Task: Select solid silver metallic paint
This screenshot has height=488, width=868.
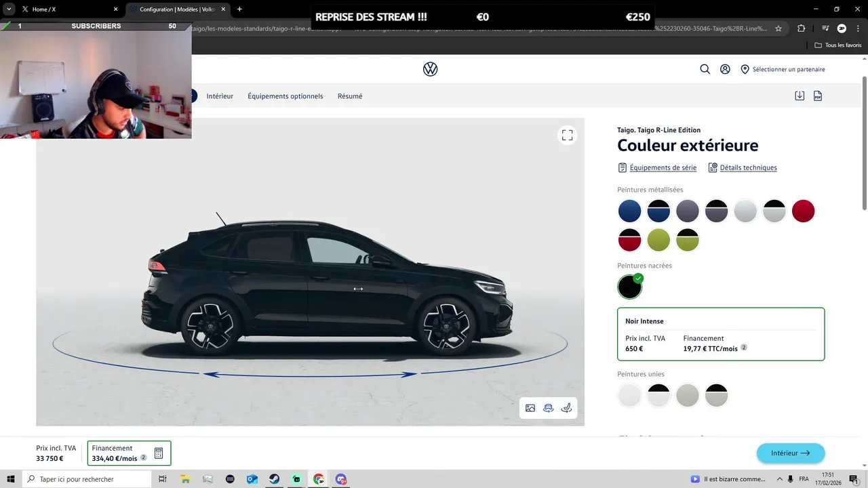Action: coord(745,211)
